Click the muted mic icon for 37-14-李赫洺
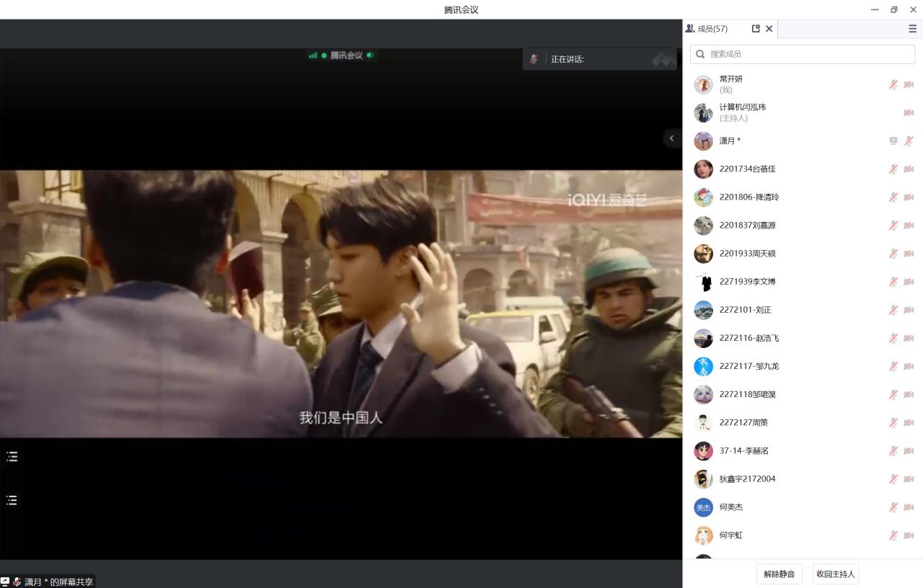The image size is (923, 588). 893,451
